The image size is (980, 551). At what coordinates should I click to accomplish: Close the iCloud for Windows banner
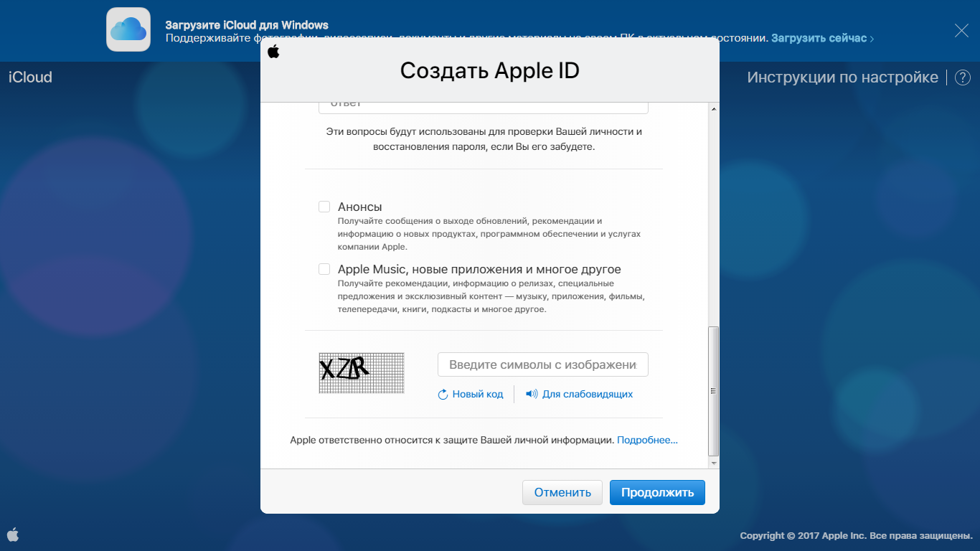tap(961, 30)
